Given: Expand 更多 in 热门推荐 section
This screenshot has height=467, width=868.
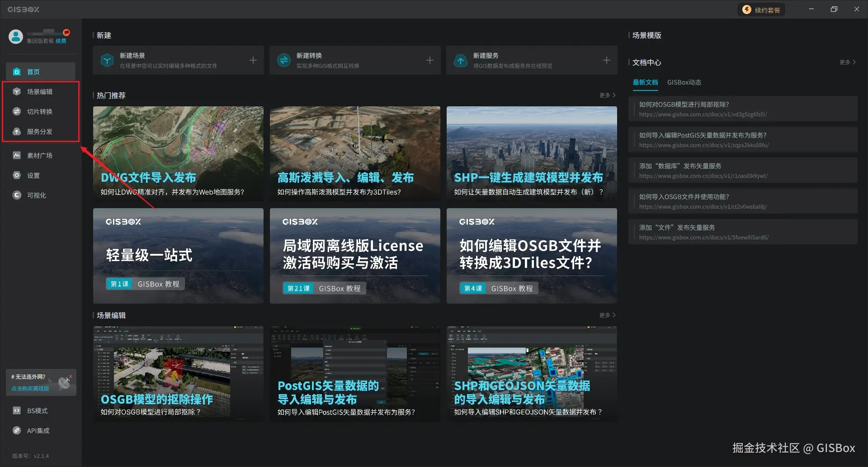Looking at the screenshot, I should [607, 95].
